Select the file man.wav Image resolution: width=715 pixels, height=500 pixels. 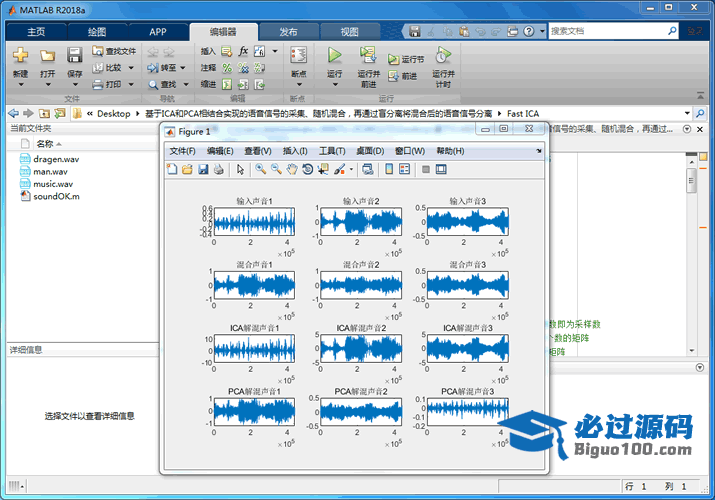coord(50,172)
